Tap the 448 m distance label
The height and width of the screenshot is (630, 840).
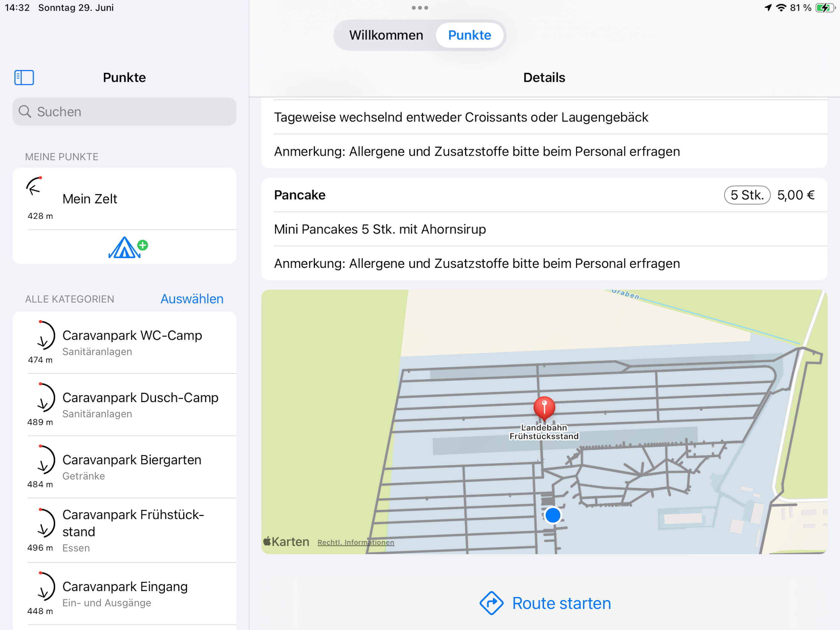click(40, 611)
